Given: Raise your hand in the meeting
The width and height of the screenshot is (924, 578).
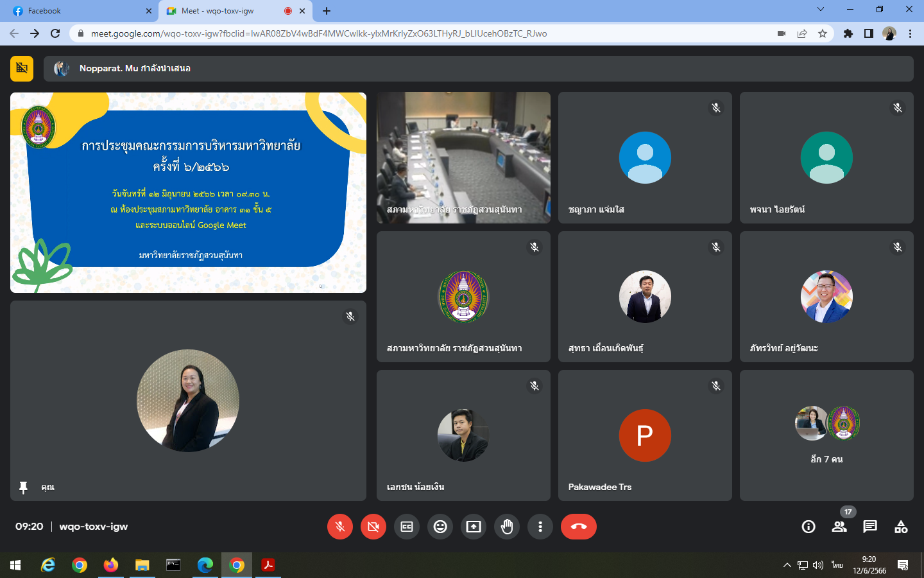Looking at the screenshot, I should pyautogui.click(x=507, y=527).
